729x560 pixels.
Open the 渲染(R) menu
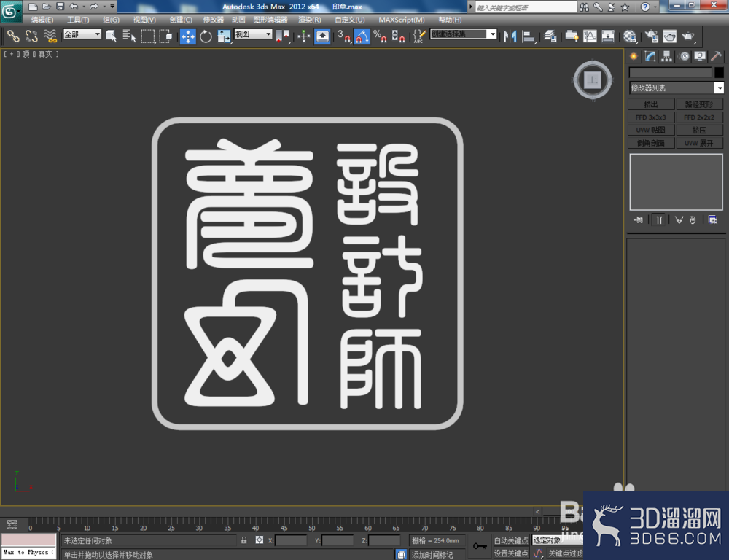[x=310, y=20]
